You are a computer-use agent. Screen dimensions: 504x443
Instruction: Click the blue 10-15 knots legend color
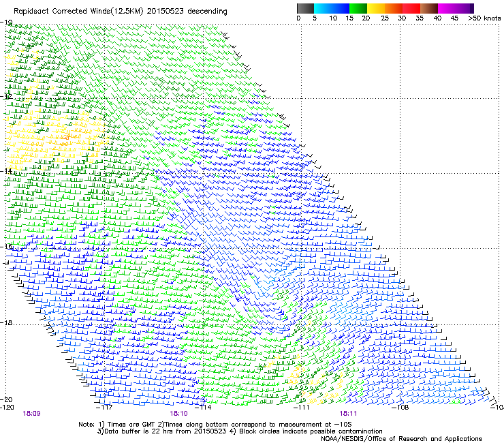click(341, 9)
